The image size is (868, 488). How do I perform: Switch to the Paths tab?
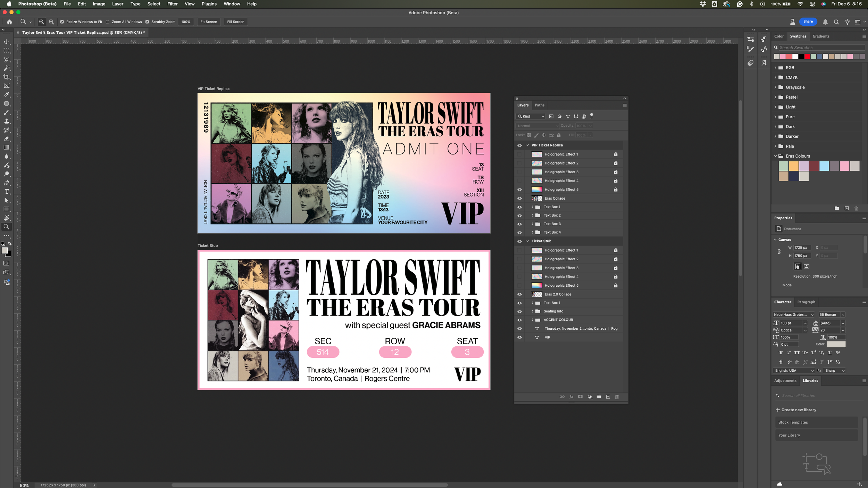(540, 105)
